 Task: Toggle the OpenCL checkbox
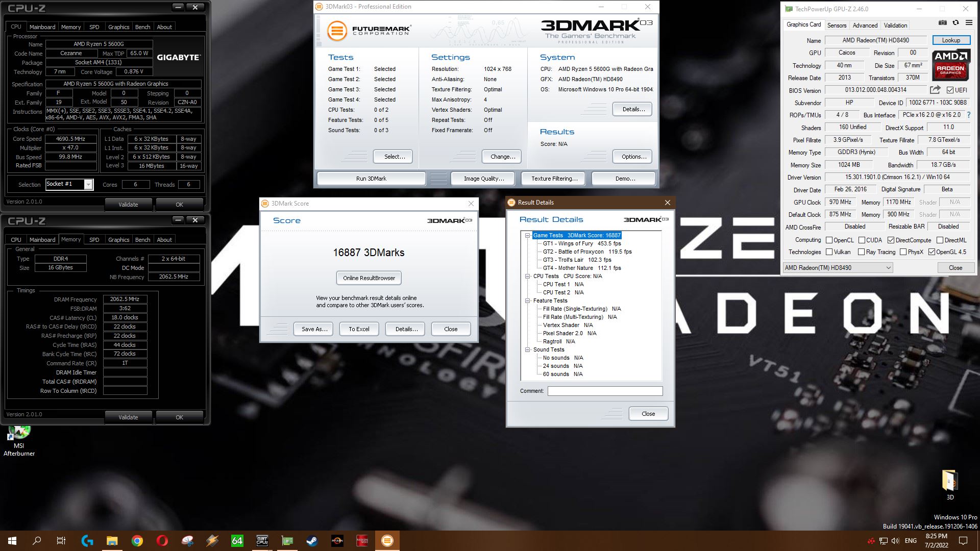pyautogui.click(x=829, y=240)
